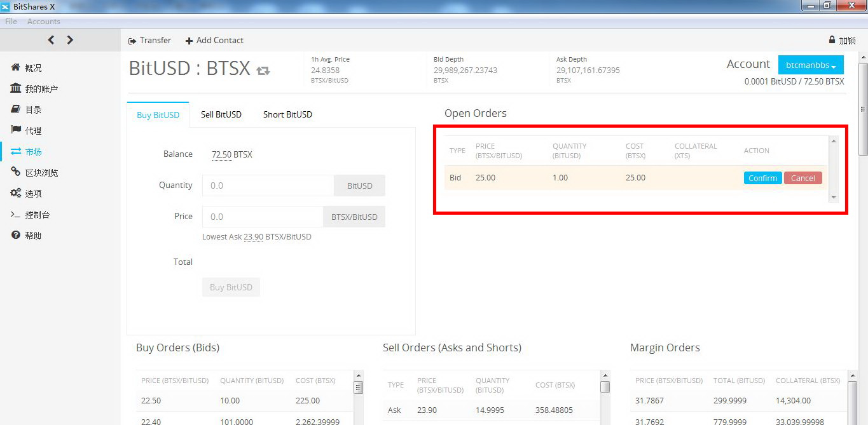Image resolution: width=868 pixels, height=425 pixels.
Task: Cancel the open Bid order
Action: [x=803, y=178]
